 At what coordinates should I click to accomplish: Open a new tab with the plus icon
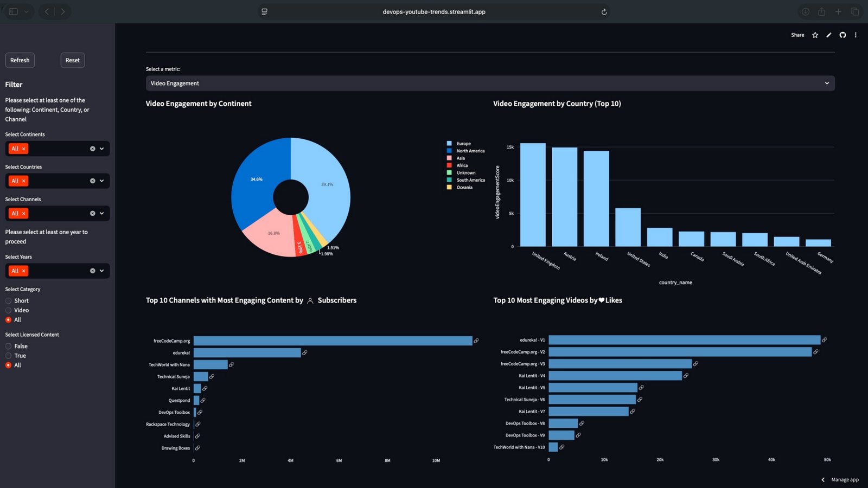tap(838, 11)
